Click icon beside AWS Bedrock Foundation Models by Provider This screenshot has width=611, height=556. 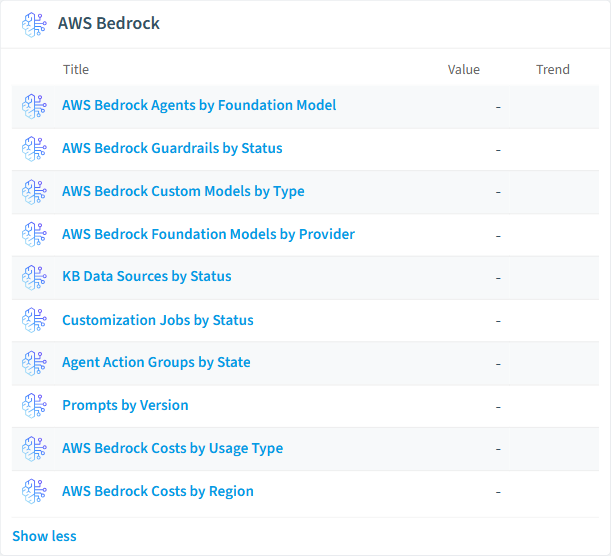coord(34,235)
